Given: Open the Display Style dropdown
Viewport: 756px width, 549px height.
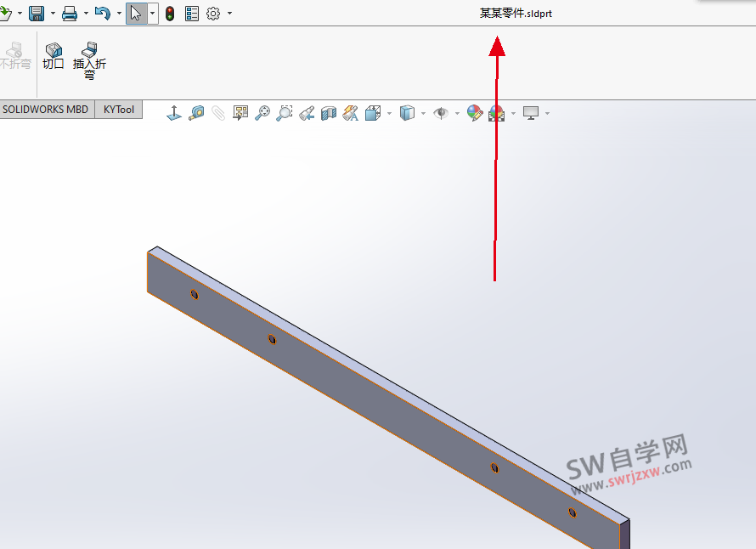Looking at the screenshot, I should point(422,112).
